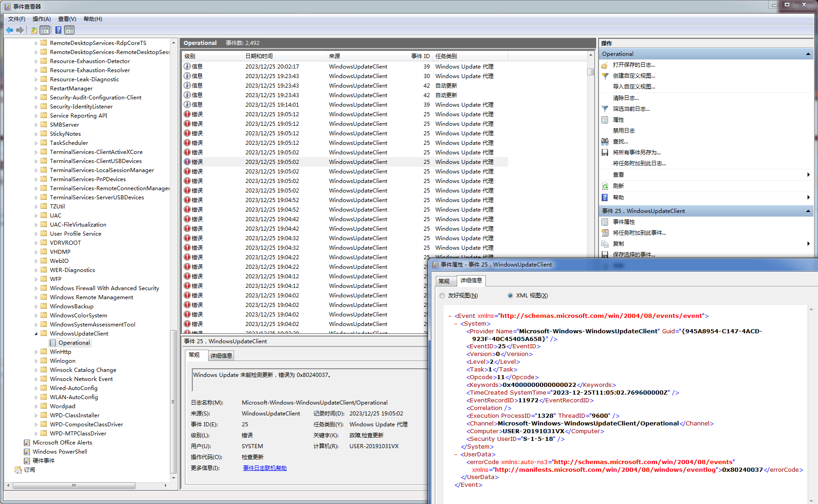Open the 事件日志联机帮助 link
The height and width of the screenshot is (504, 818).
click(264, 468)
